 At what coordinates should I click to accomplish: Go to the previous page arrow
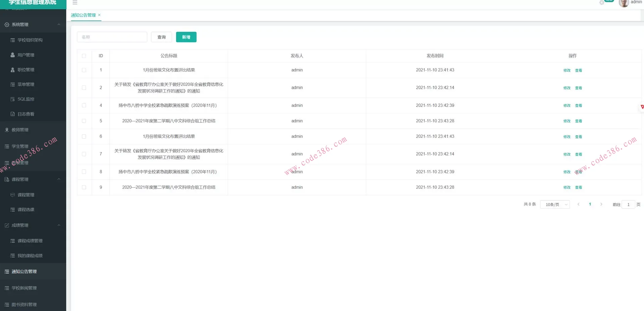[x=578, y=204]
